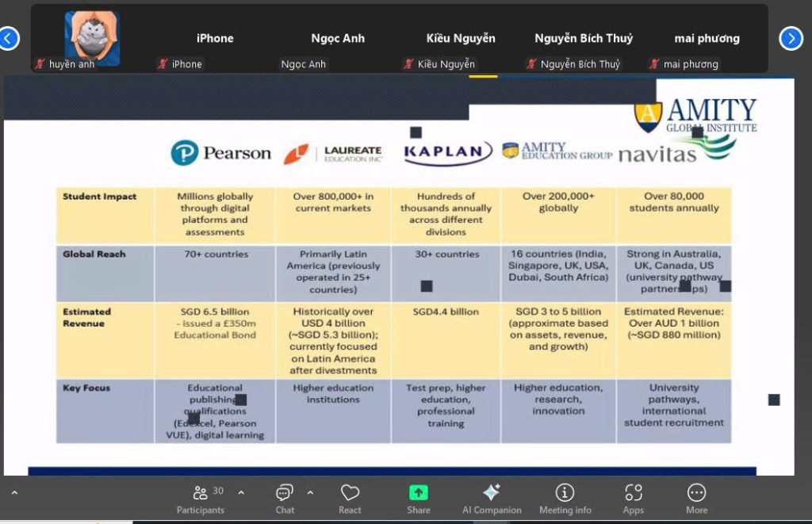This screenshot has height=524, width=812.
Task: Open the React heart menu
Action: coord(350,499)
